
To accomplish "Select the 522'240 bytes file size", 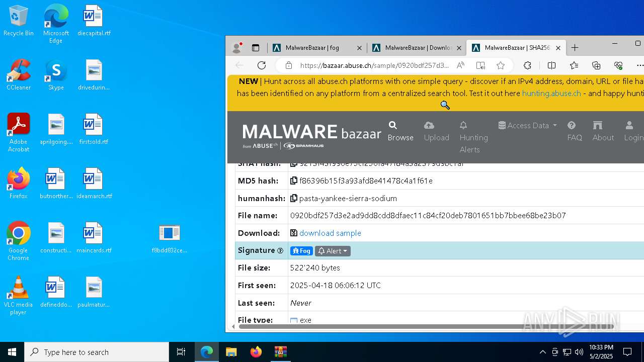I will point(315,267).
